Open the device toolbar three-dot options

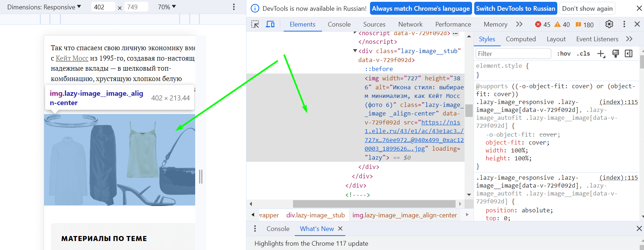click(x=234, y=7)
